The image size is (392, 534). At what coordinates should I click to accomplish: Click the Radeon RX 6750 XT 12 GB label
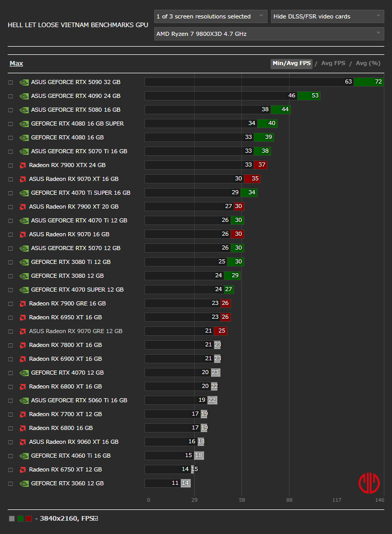click(66, 469)
